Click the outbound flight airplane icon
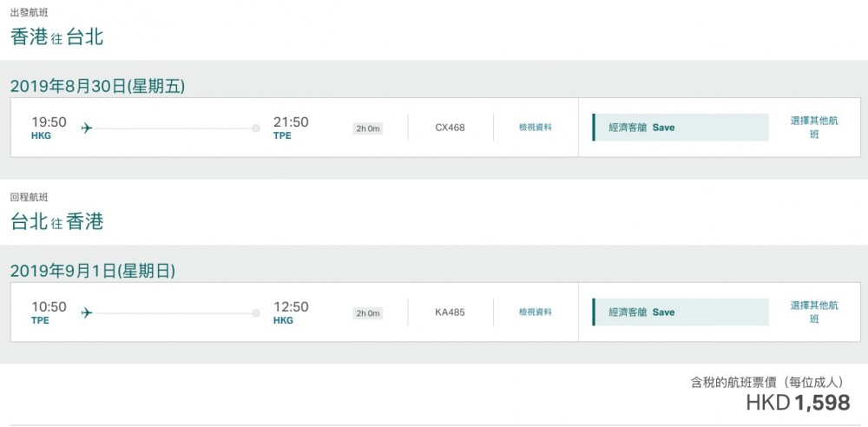 (87, 128)
